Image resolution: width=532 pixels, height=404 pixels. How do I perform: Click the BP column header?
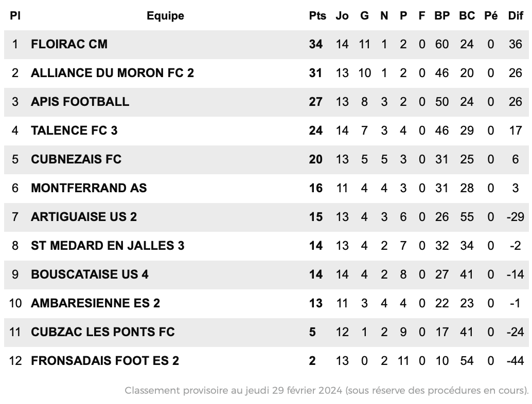coord(442,15)
